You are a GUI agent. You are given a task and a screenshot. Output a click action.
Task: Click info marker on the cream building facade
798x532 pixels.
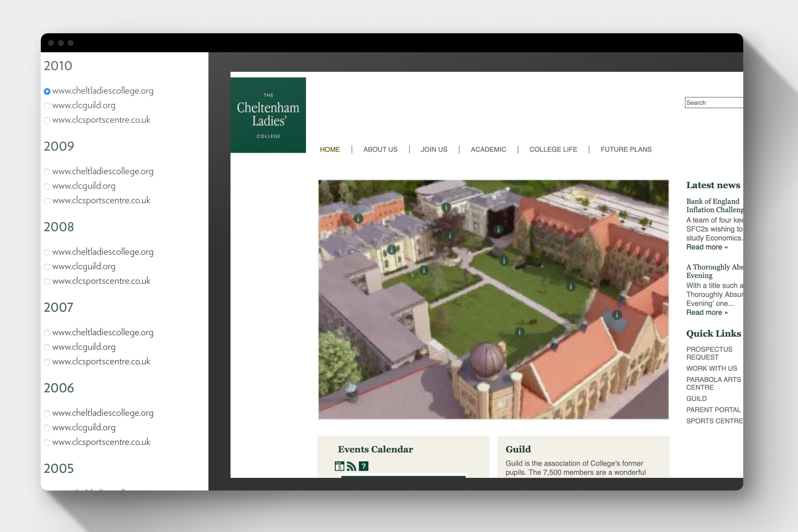(x=392, y=250)
